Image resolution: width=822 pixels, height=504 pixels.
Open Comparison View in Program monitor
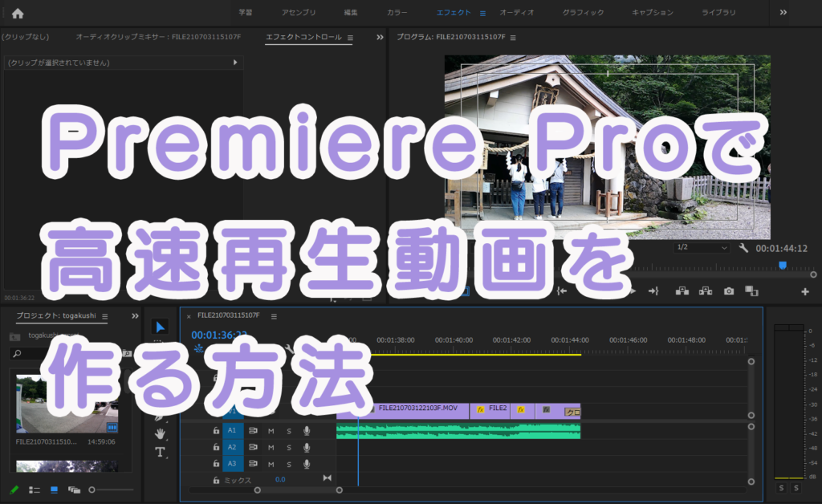point(751,291)
